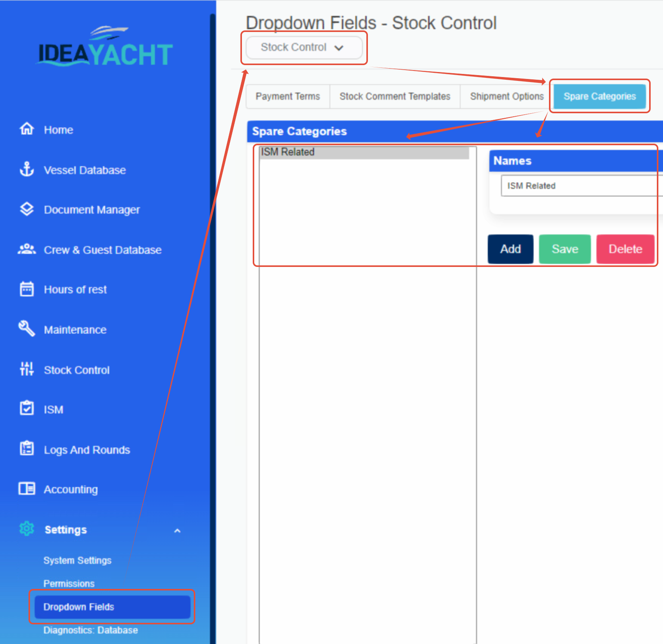The image size is (663, 644).
Task: Click the Home icon in sidebar
Action: coord(26,129)
